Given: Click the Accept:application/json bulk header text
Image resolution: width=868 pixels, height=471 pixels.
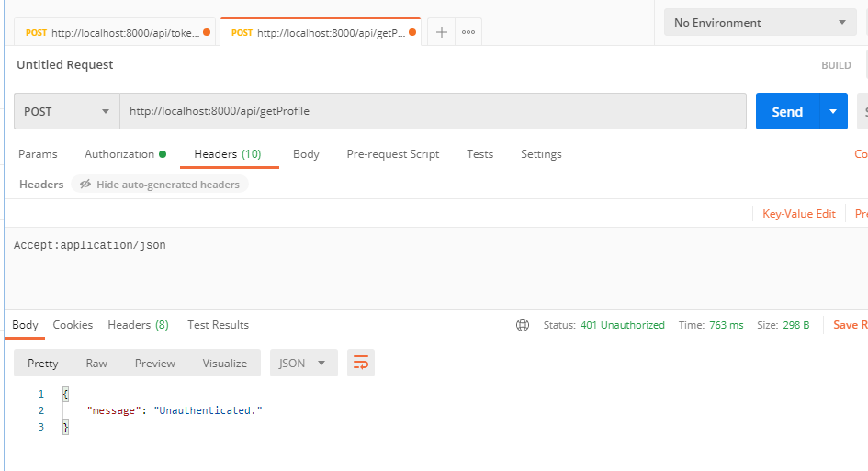Looking at the screenshot, I should pos(90,245).
